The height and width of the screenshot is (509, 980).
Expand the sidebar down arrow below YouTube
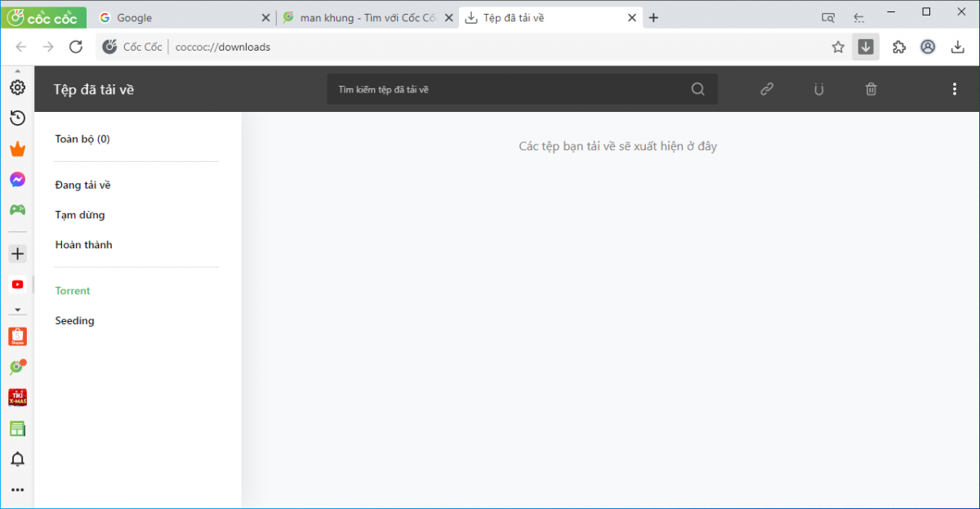click(17, 310)
